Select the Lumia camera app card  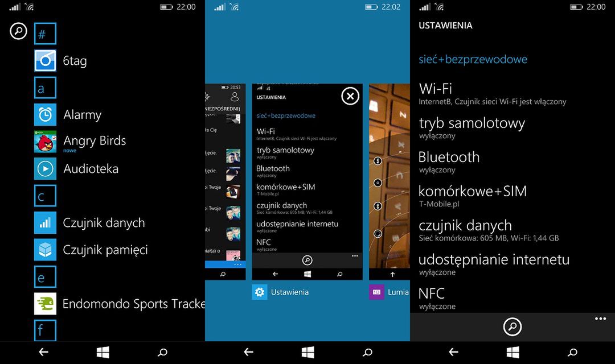[389, 181]
